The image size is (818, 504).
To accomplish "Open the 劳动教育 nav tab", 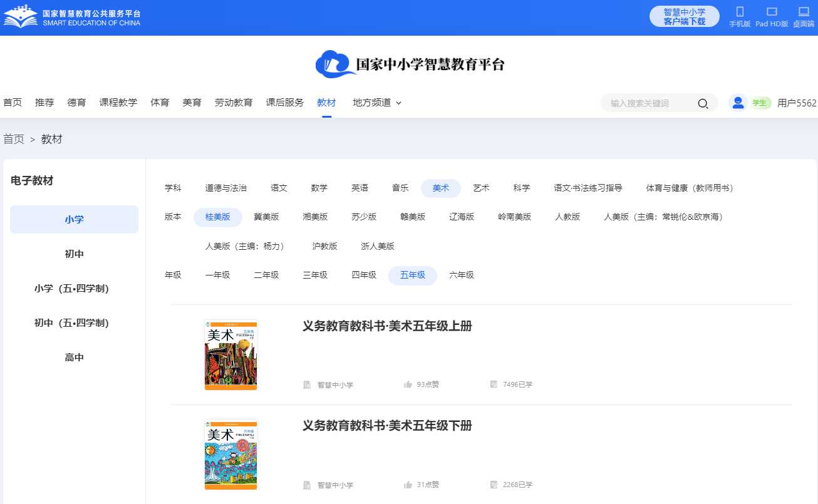I will [234, 103].
